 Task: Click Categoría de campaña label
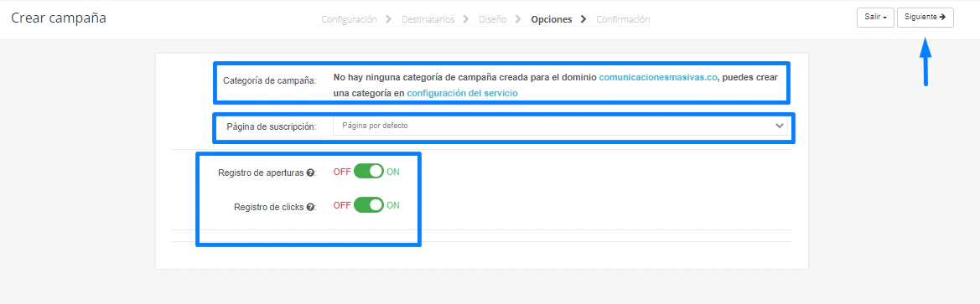(269, 80)
